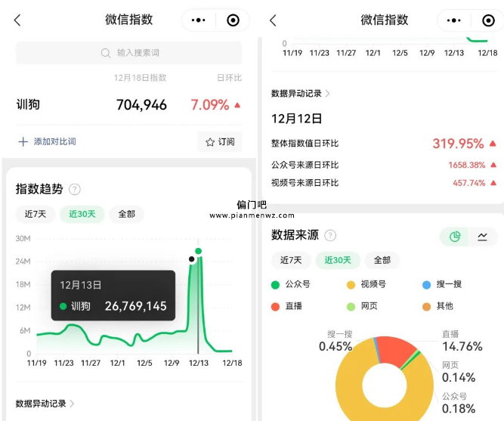Expand 数据异动记录 in right panel
Viewport: 504px width, 421px height.
(x=300, y=94)
